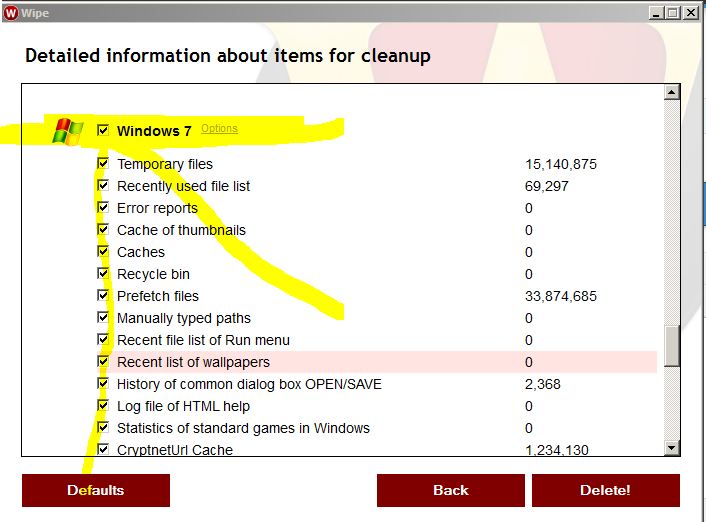Open the Windows 7 Options link
Image resolution: width=706 pixels, height=522 pixels.
[x=219, y=128]
